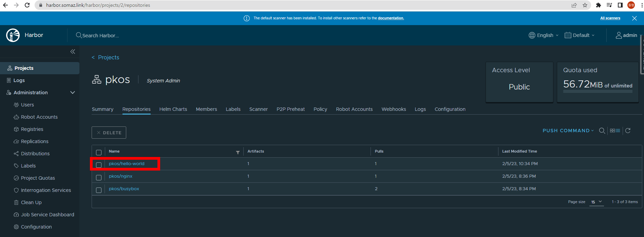This screenshot has height=237, width=644.
Task: Open Distributions in the sidebar
Action: [x=35, y=154]
